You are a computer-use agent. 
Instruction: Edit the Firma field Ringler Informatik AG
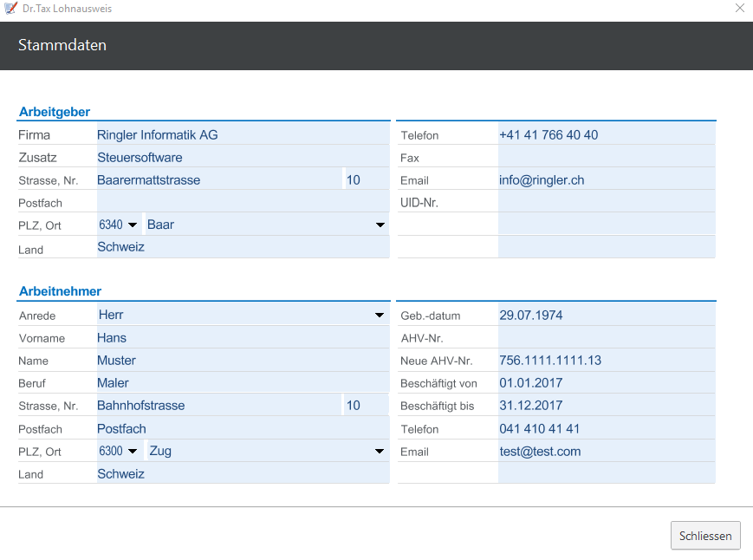pyautogui.click(x=243, y=135)
